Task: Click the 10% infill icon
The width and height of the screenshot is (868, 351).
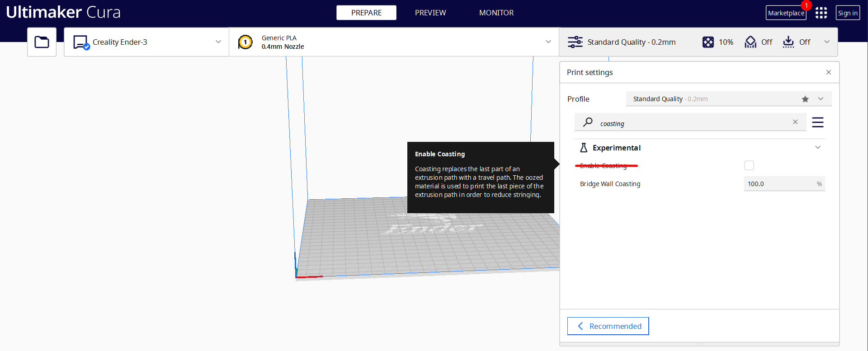Action: [x=708, y=42]
